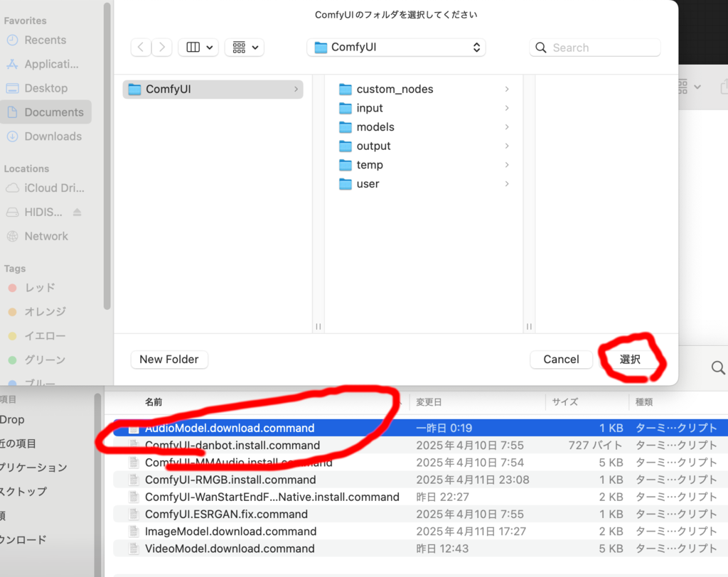Expand the ComfyUI folder chevron
The image size is (728, 577).
coord(296,89)
